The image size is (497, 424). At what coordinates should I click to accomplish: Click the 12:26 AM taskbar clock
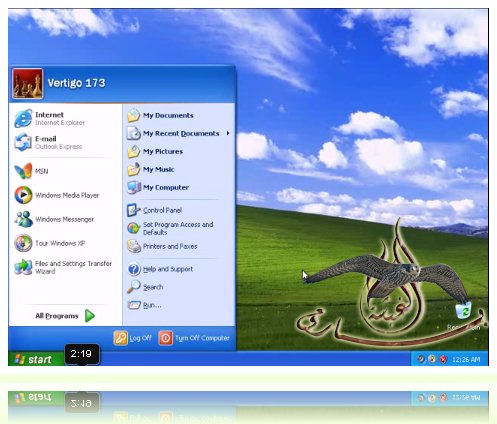(466, 360)
